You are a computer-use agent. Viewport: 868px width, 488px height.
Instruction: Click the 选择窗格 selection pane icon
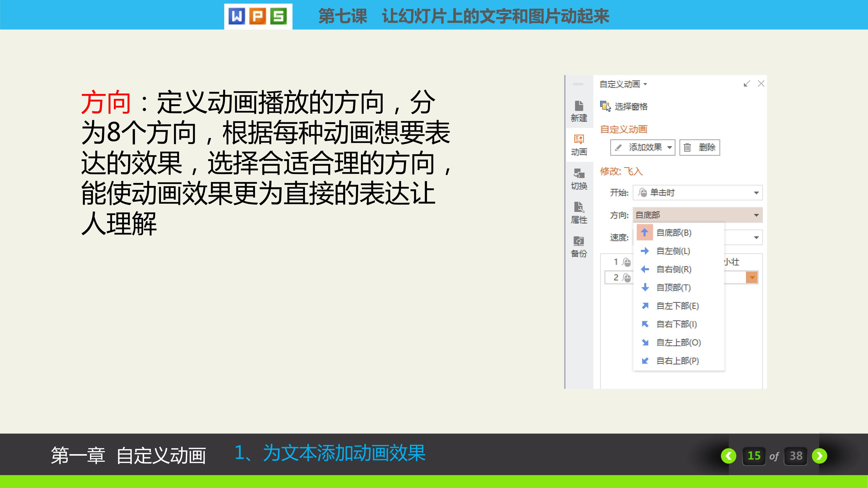point(605,106)
